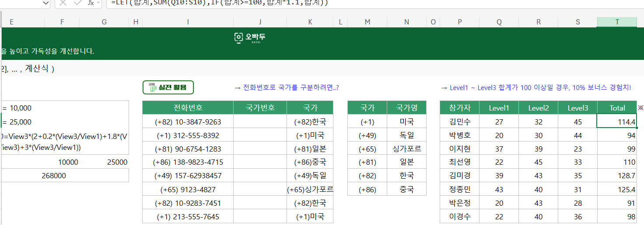The height and width of the screenshot is (225, 644).
Task: Click the 오빠두 Excel logo in the banner
Action: pos(250,38)
